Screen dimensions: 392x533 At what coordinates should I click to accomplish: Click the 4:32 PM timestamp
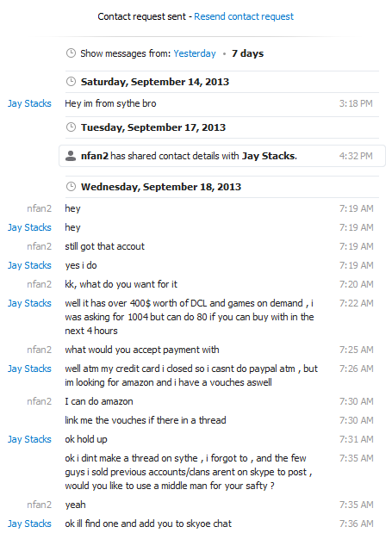click(356, 156)
